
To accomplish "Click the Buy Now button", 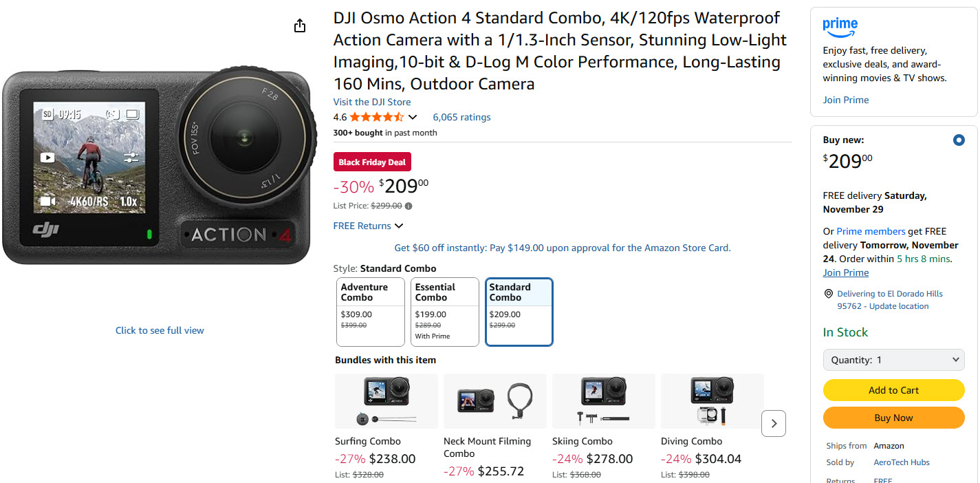I will 893,418.
